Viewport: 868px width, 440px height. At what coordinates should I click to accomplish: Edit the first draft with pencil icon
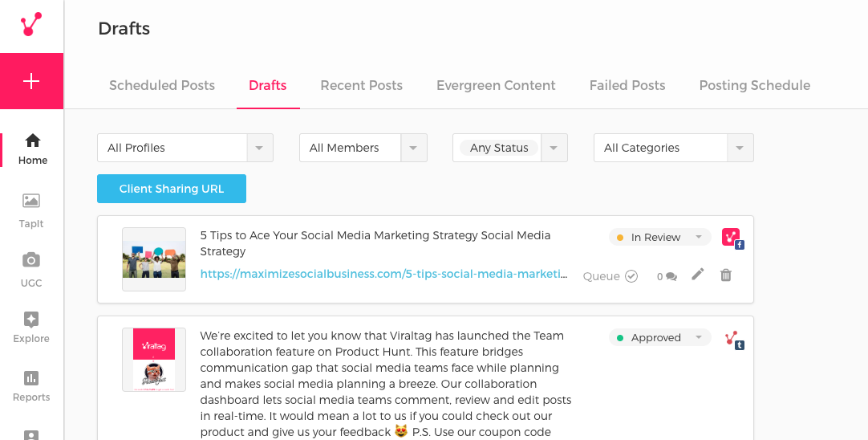click(x=698, y=275)
